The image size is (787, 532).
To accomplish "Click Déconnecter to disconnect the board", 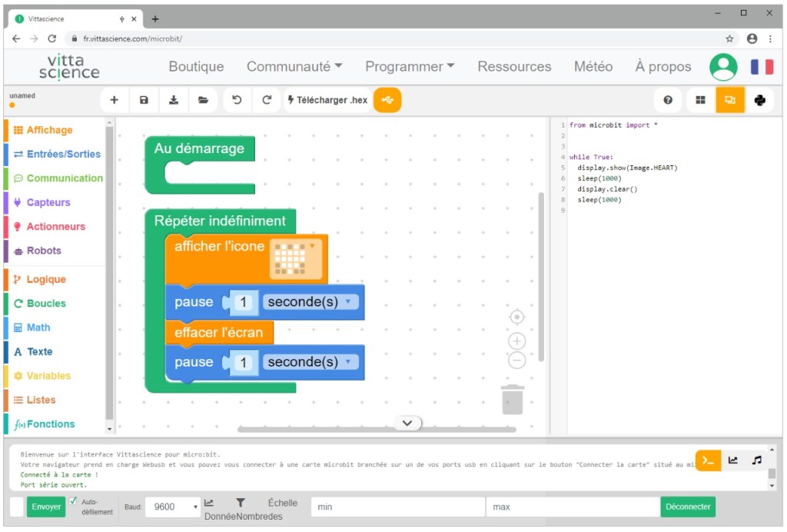I will (687, 507).
